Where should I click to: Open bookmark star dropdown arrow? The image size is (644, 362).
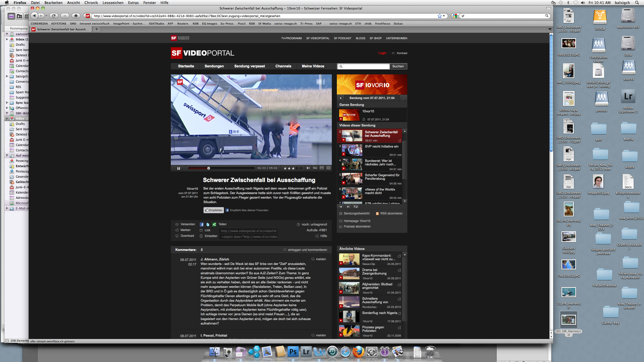[x=444, y=16]
